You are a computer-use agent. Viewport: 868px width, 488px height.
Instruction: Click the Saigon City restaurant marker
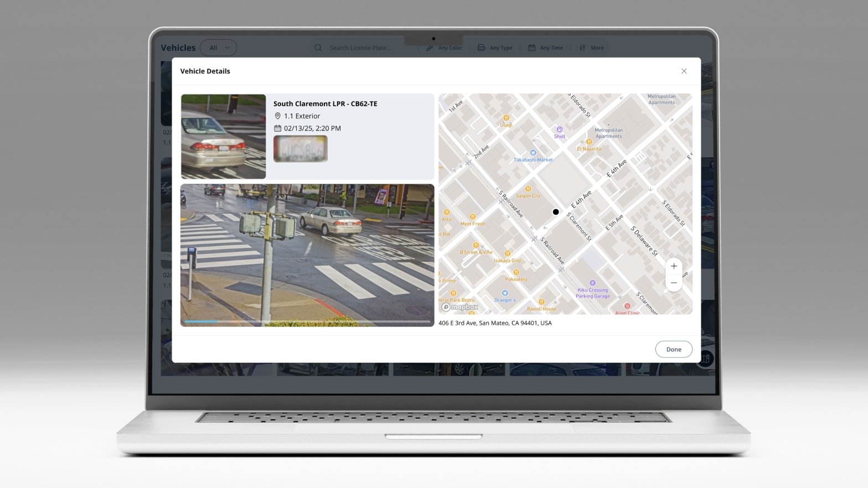click(x=528, y=189)
